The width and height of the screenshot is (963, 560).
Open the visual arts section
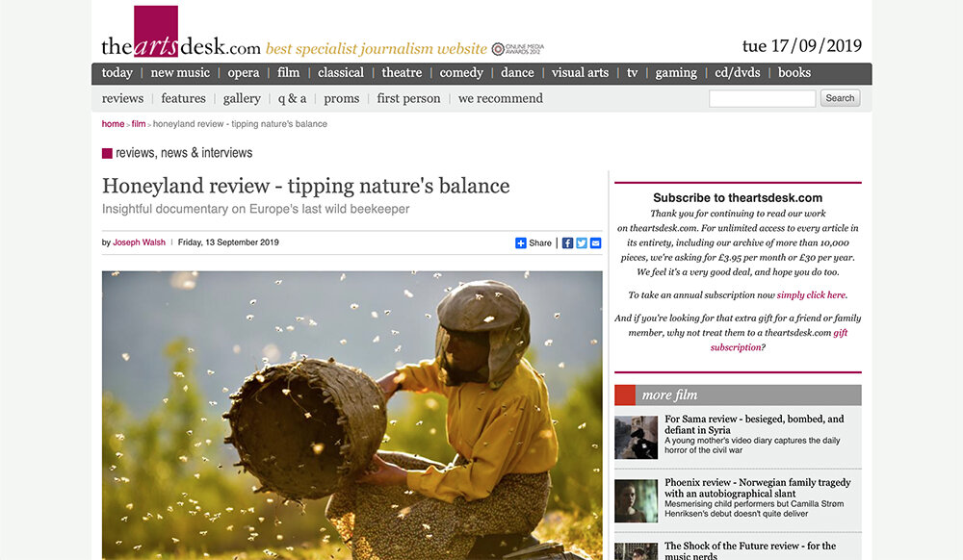point(580,73)
